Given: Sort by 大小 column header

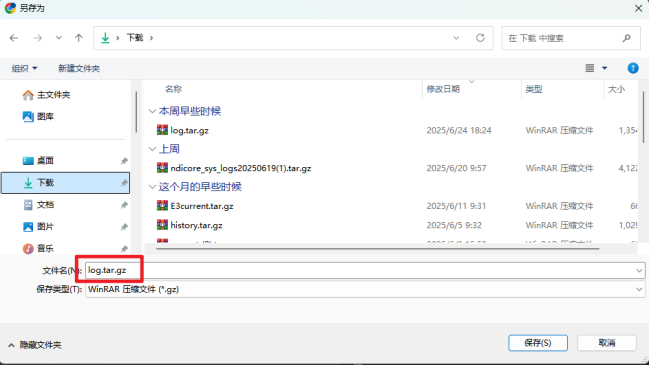Looking at the screenshot, I should 616,89.
